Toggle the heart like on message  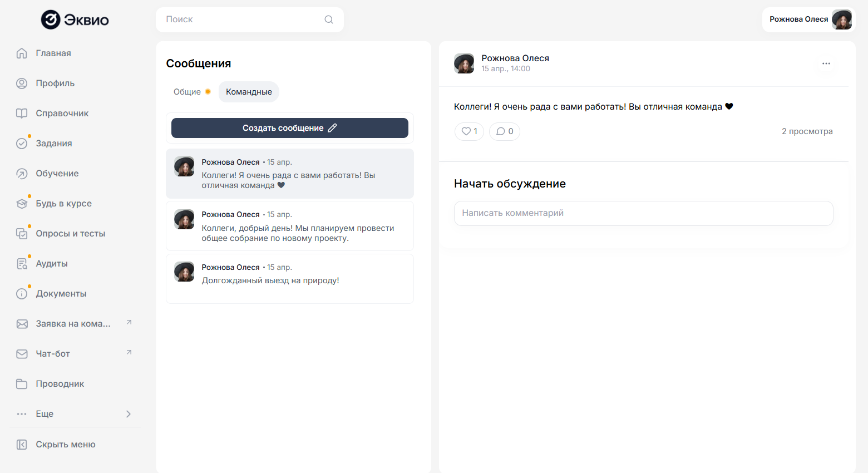[x=466, y=131]
